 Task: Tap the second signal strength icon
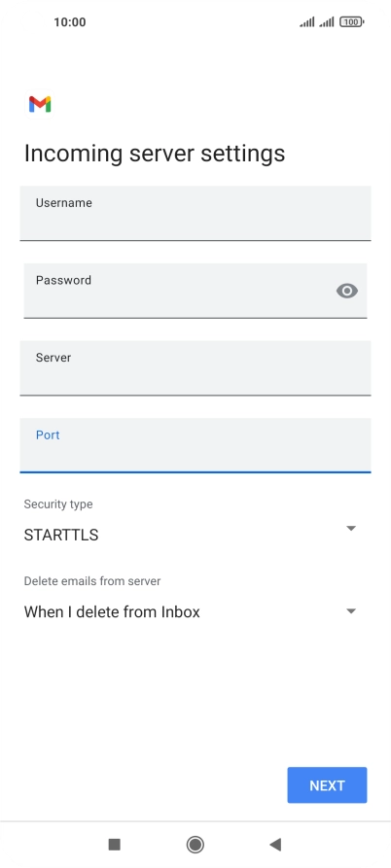point(327,22)
